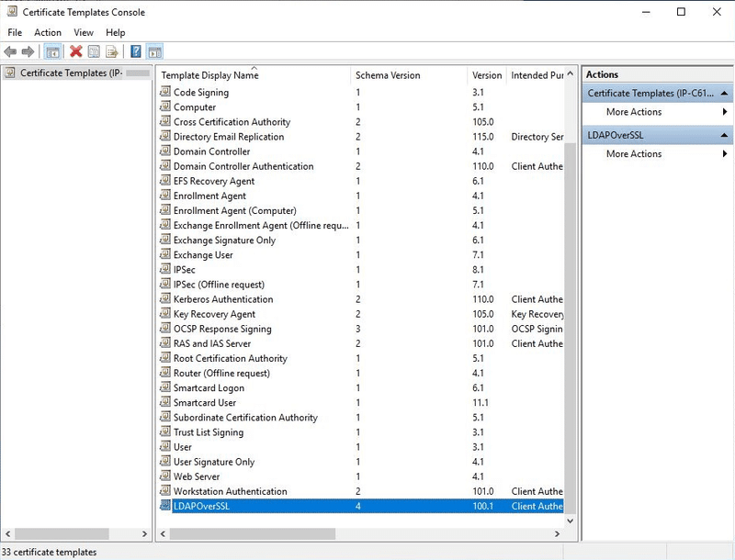Click version 100.1 in LDAPOverSSL row

[x=482, y=506]
